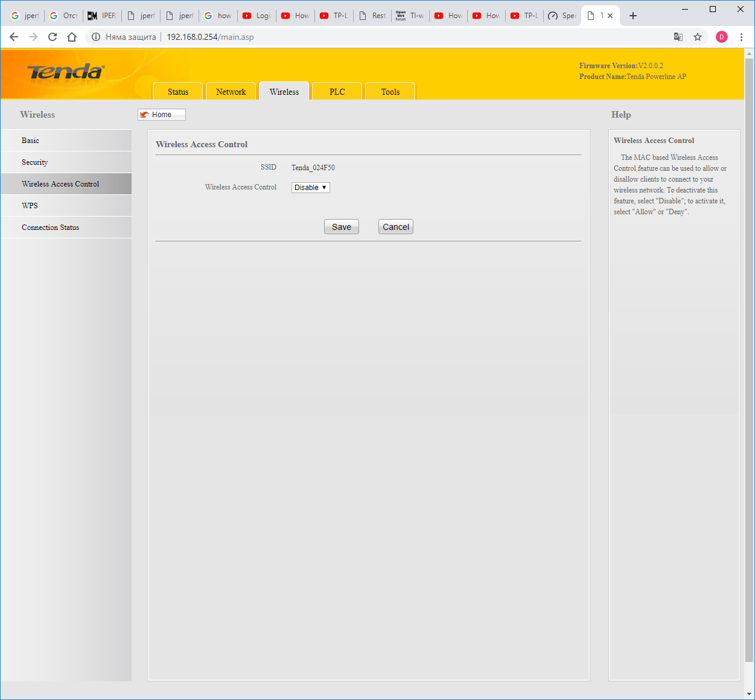Click the Home button with bird icon
This screenshot has width=755, height=700.
click(x=162, y=115)
